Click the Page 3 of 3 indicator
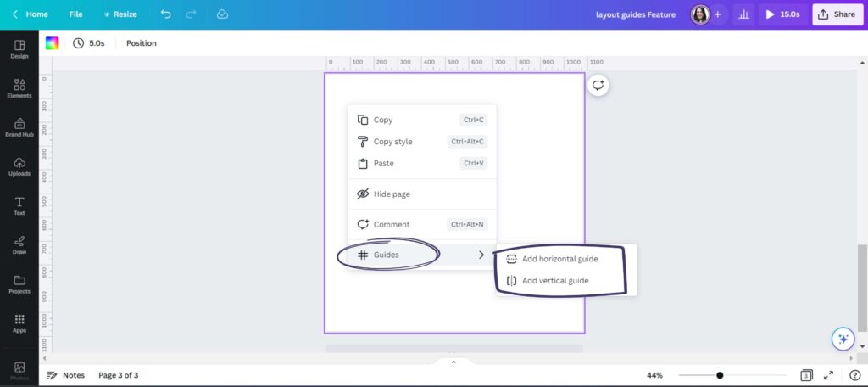 click(x=119, y=375)
